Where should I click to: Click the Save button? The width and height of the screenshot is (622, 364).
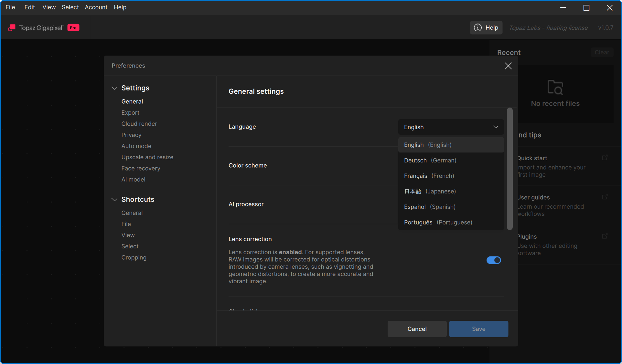coord(478,329)
